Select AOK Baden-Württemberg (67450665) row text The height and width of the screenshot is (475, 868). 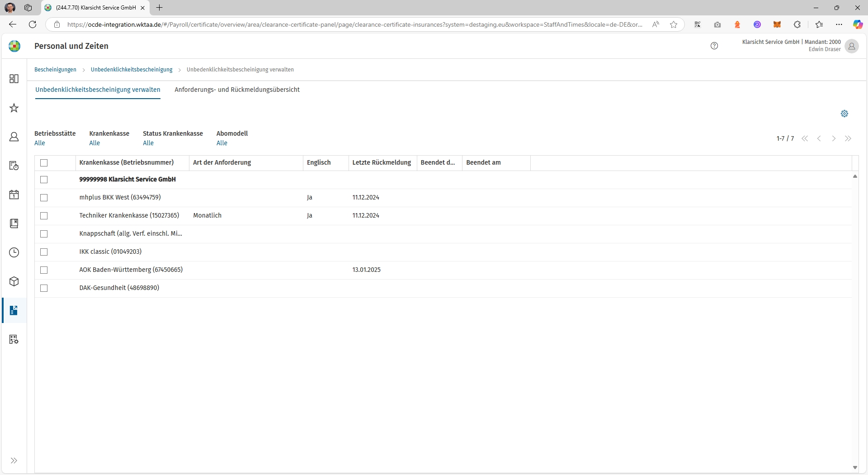coord(131,270)
